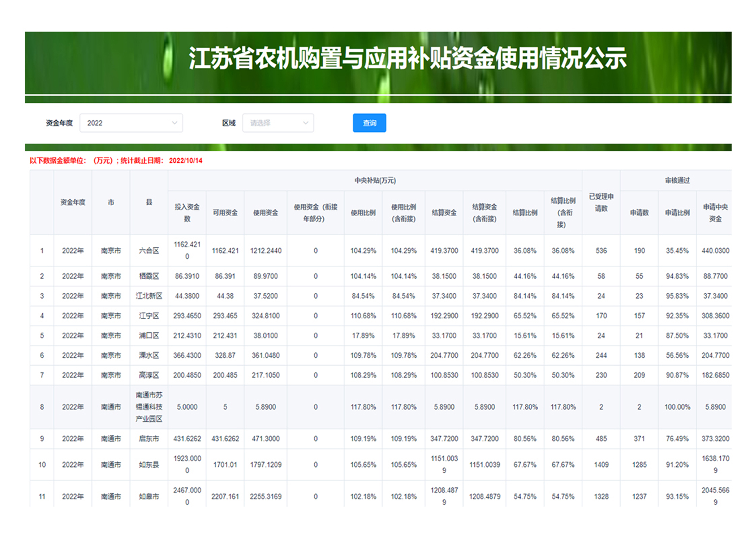756x535 pixels.
Task: Click the chevron arrow in 区域 selector
Action: [306, 123]
